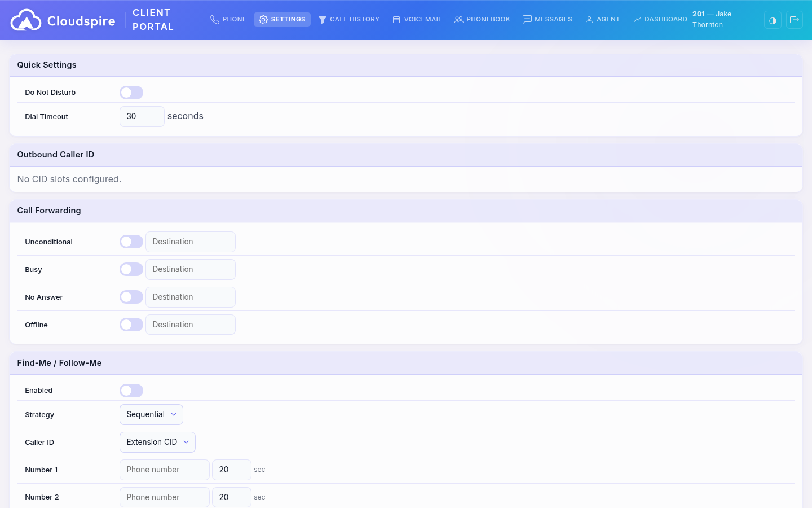Open the Strategy dropdown showing Sequential

pyautogui.click(x=151, y=414)
